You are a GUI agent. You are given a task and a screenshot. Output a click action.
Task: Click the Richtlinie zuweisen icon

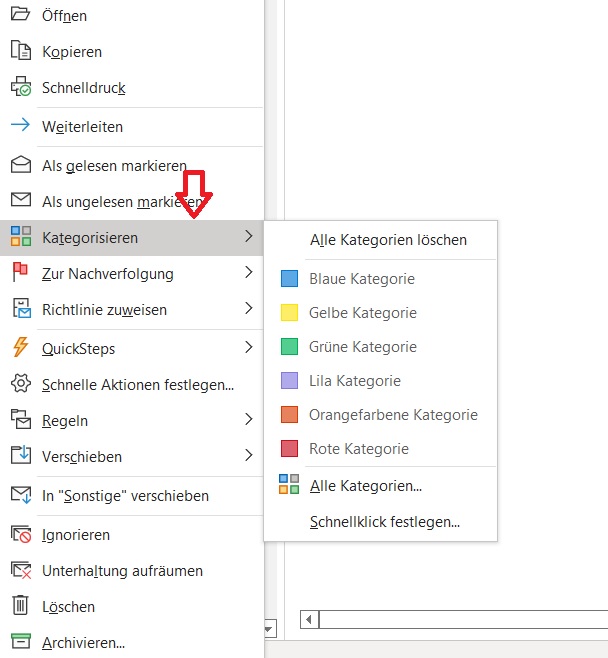(21, 308)
